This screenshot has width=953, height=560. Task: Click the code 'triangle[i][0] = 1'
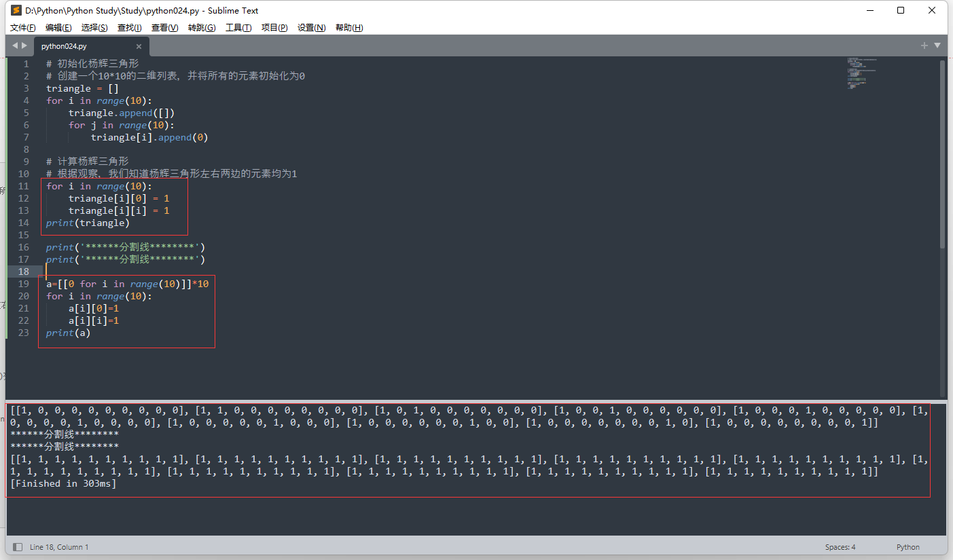tap(119, 198)
